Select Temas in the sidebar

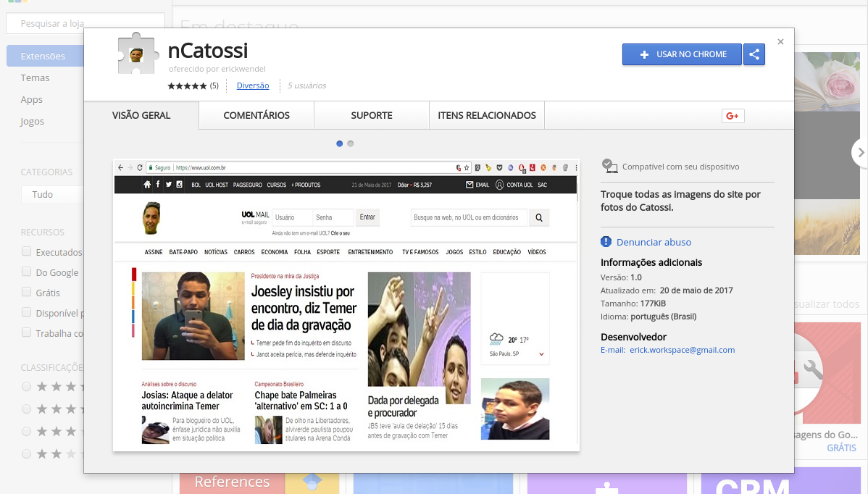click(x=35, y=78)
